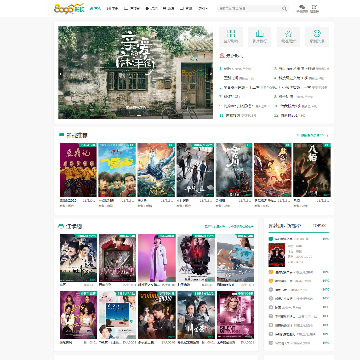Open the fiery orange monster poster

click(x=273, y=170)
